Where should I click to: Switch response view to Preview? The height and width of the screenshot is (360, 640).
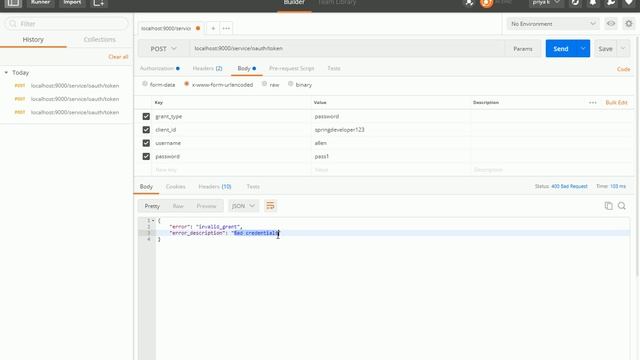click(x=206, y=206)
